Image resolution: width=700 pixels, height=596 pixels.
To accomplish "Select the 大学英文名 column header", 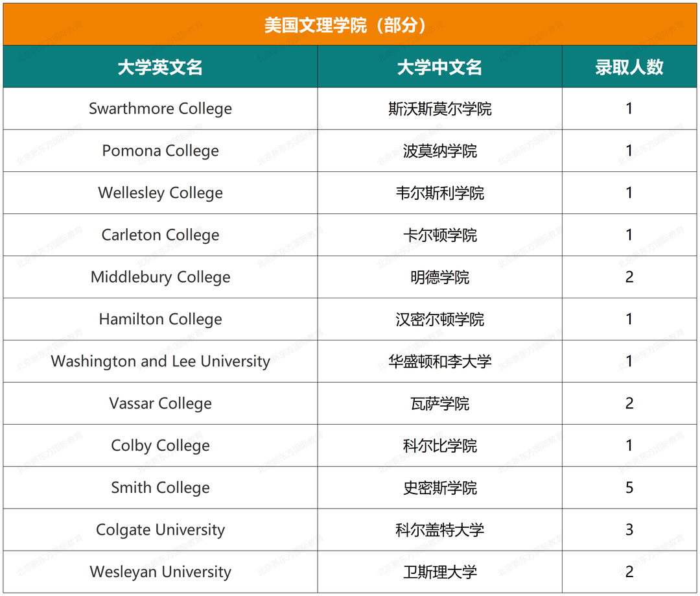I will (160, 67).
